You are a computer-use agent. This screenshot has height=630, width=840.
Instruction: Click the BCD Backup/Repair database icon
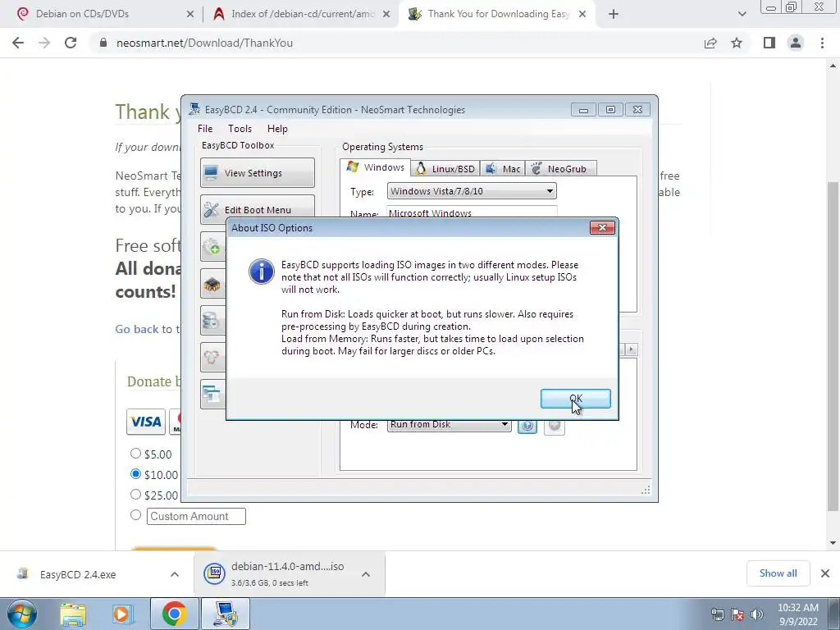[x=212, y=321]
